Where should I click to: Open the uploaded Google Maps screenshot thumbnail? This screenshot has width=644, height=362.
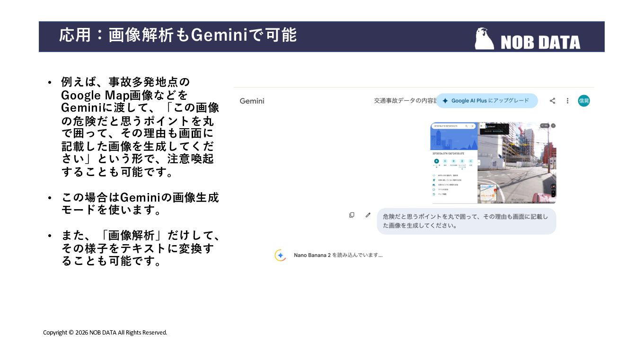coord(493,163)
